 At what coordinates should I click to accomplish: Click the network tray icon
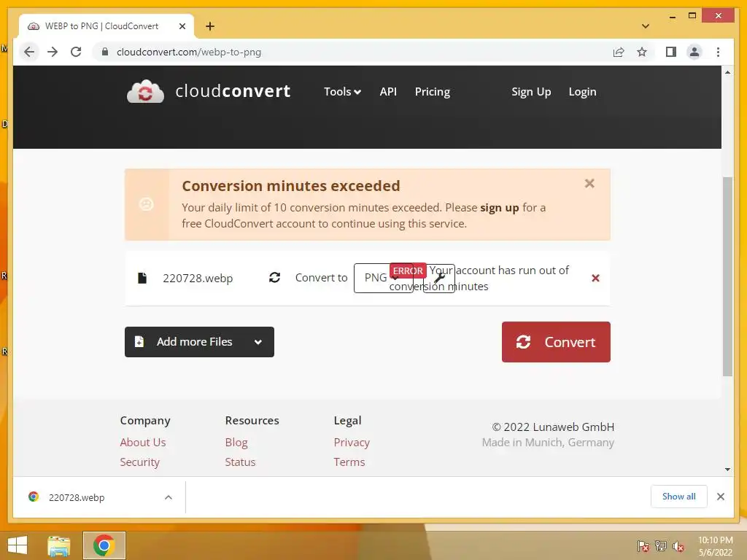coord(661,545)
